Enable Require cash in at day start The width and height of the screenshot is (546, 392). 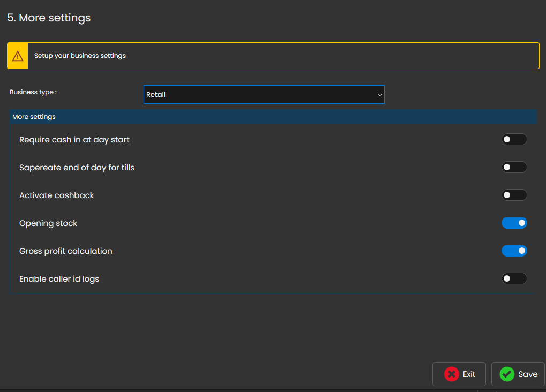click(514, 140)
